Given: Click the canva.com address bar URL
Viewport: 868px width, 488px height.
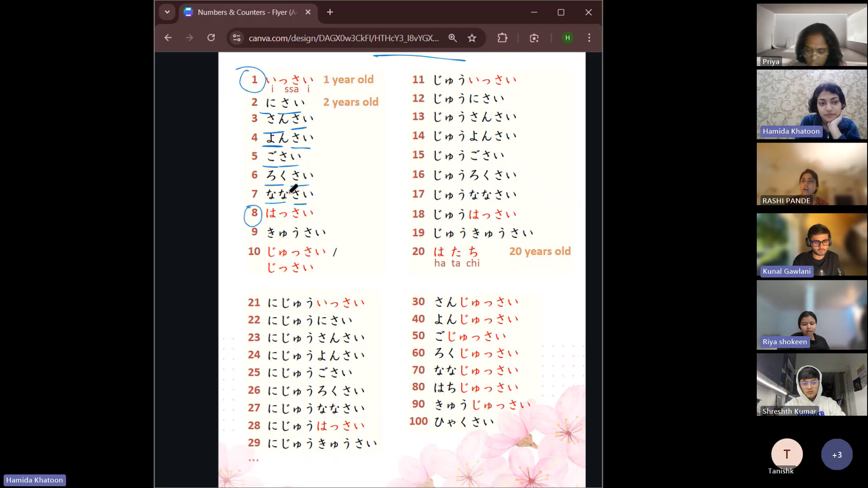Looking at the screenshot, I should tap(343, 38).
